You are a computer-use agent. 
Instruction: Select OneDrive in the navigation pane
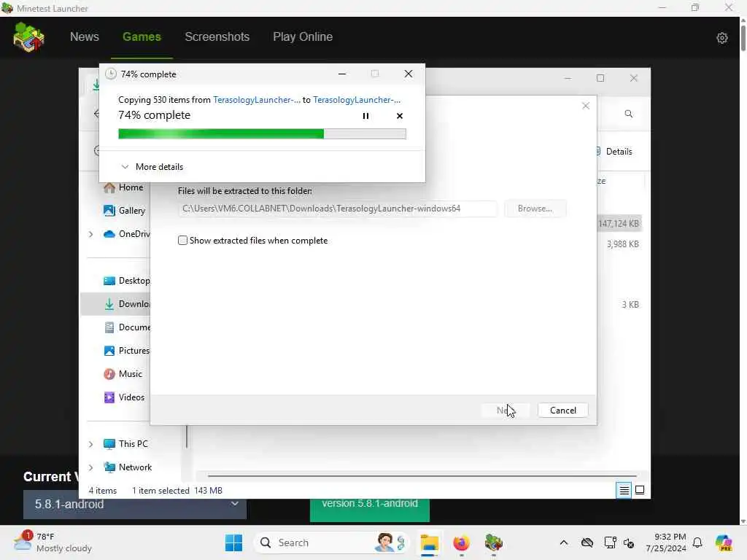(127, 234)
